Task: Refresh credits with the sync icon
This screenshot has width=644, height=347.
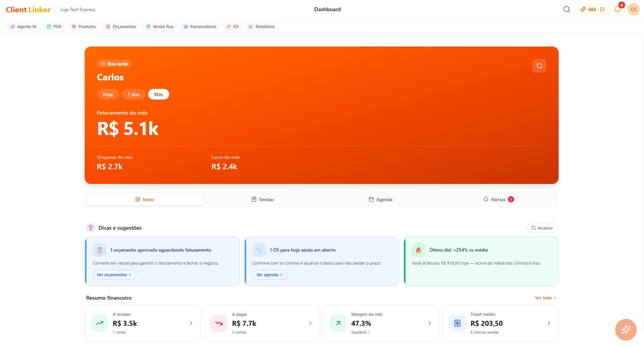Action: tap(602, 9)
